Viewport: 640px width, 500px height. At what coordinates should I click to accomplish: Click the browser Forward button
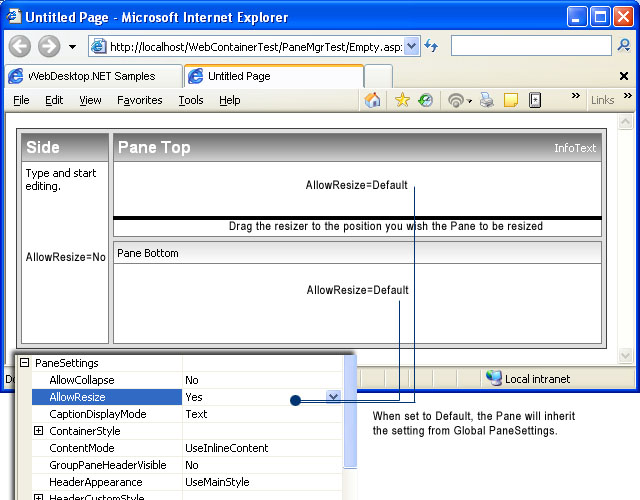pos(48,46)
